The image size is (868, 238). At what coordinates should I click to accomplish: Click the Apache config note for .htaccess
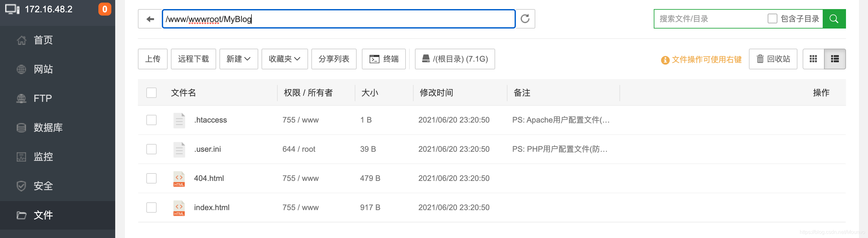click(561, 120)
